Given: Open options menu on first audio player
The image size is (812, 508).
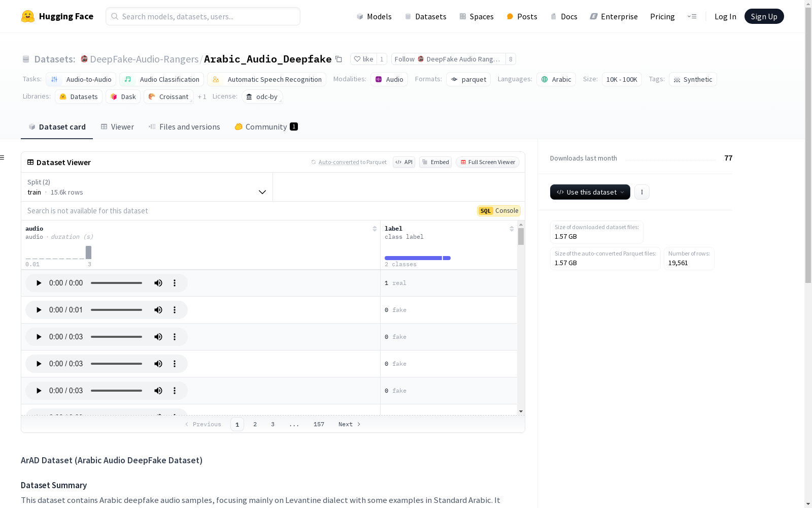Looking at the screenshot, I should pos(175,283).
